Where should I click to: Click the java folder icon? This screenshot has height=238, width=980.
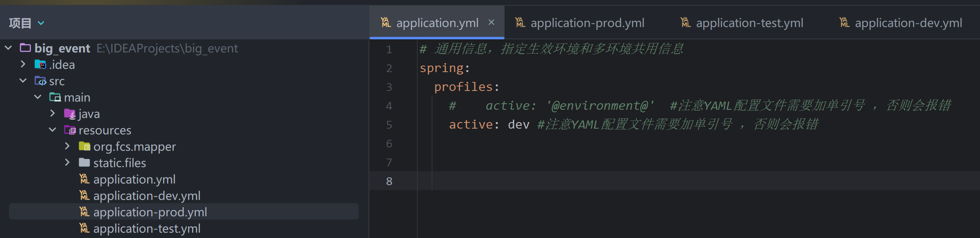pyautogui.click(x=70, y=114)
